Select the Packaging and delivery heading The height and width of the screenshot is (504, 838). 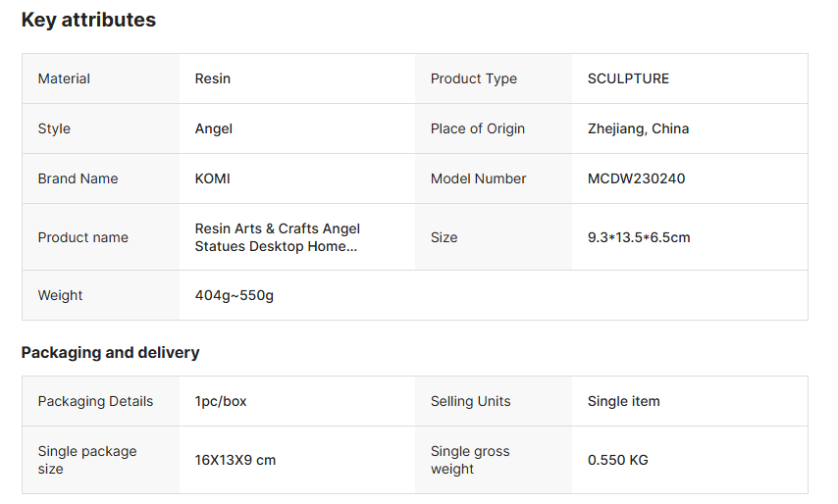tap(110, 352)
